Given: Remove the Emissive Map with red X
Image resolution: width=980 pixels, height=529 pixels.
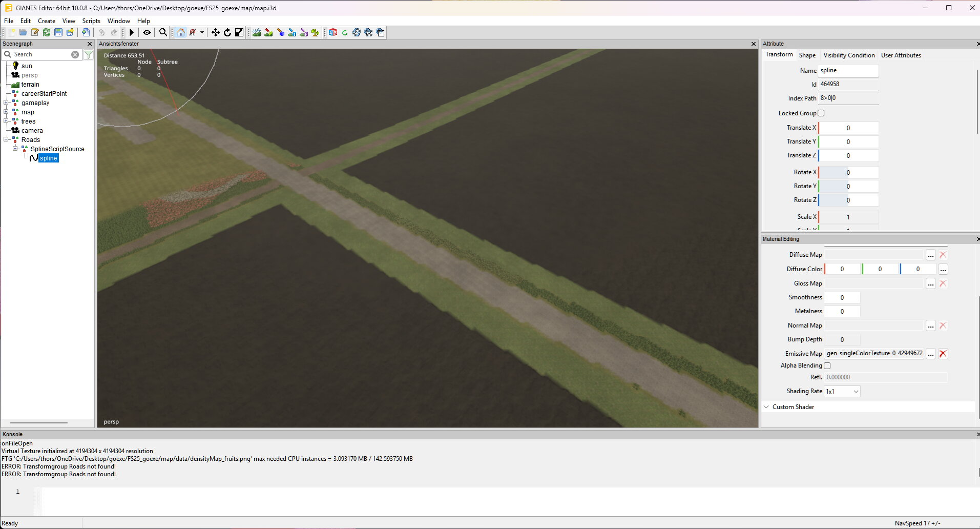Looking at the screenshot, I should coord(943,354).
